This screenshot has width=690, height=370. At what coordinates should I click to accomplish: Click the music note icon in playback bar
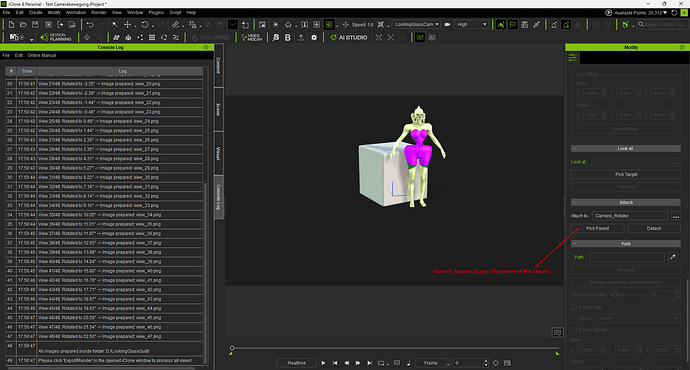408,363
